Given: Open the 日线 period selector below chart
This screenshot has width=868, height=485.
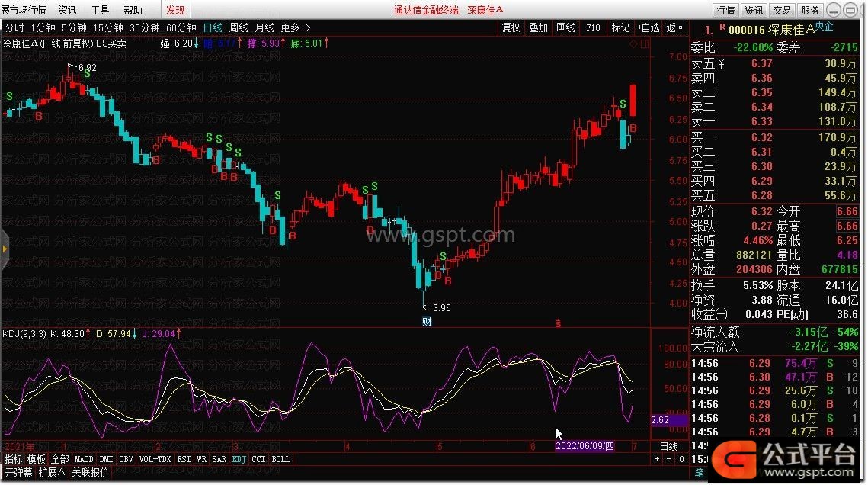Looking at the screenshot, I should pos(669,446).
